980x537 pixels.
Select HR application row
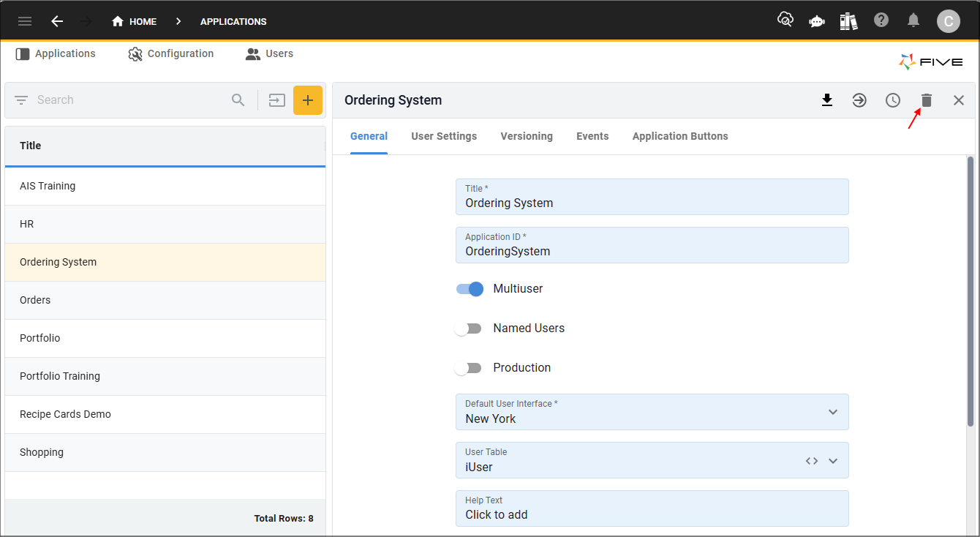[x=165, y=225]
